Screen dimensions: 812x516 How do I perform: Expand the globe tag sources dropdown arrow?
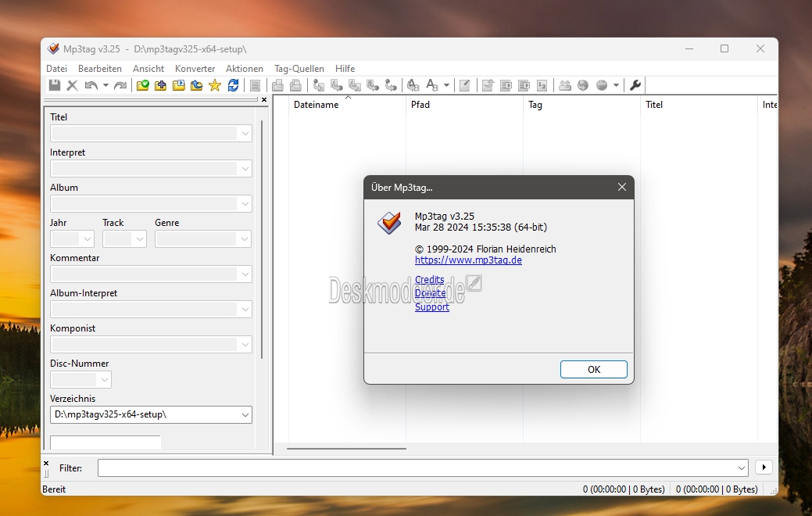[x=616, y=85]
